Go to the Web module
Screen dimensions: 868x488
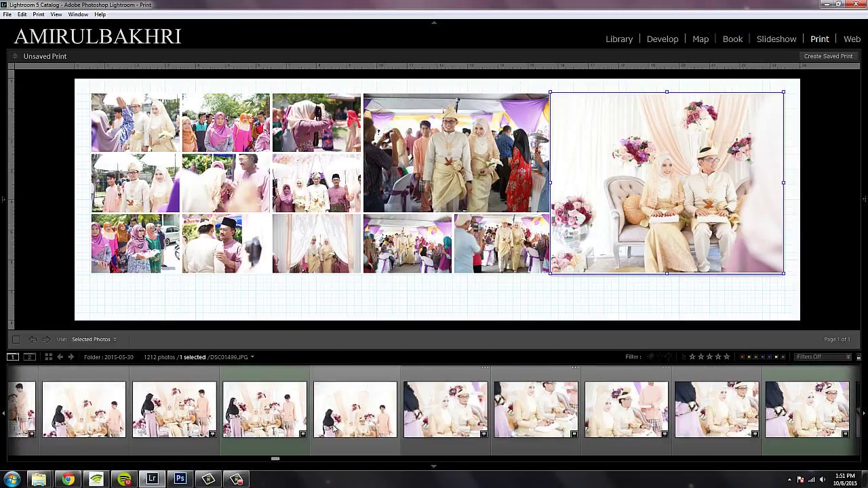click(852, 39)
